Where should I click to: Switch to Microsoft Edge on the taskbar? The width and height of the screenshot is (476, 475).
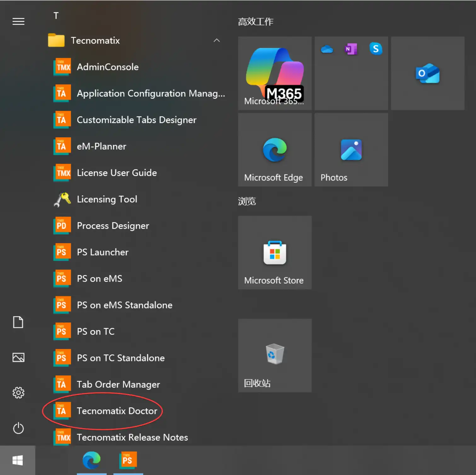92,460
